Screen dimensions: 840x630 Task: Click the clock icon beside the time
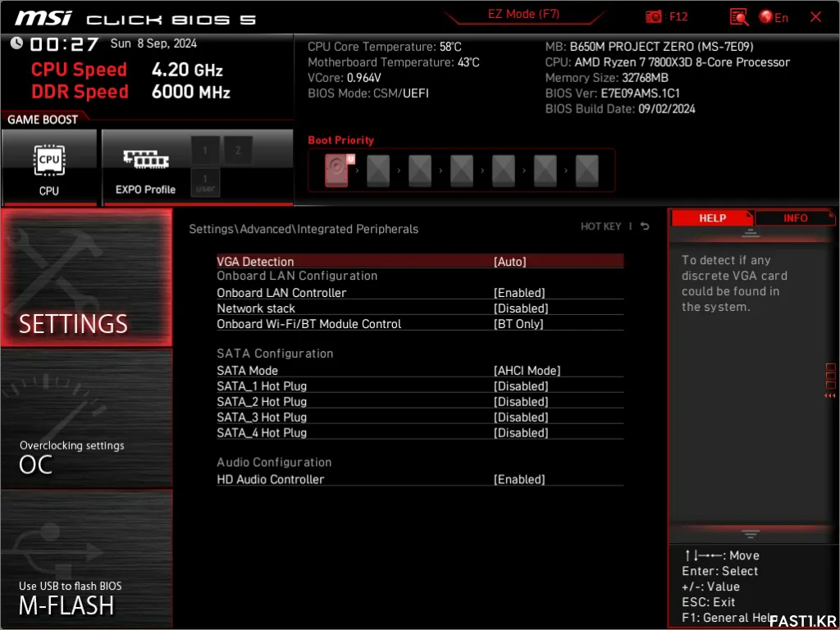(x=17, y=43)
